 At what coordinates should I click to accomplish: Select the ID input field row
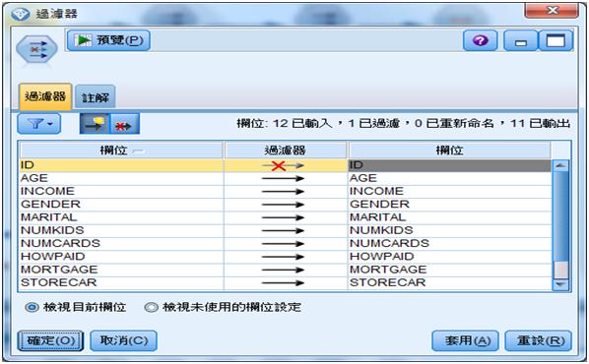(121, 165)
